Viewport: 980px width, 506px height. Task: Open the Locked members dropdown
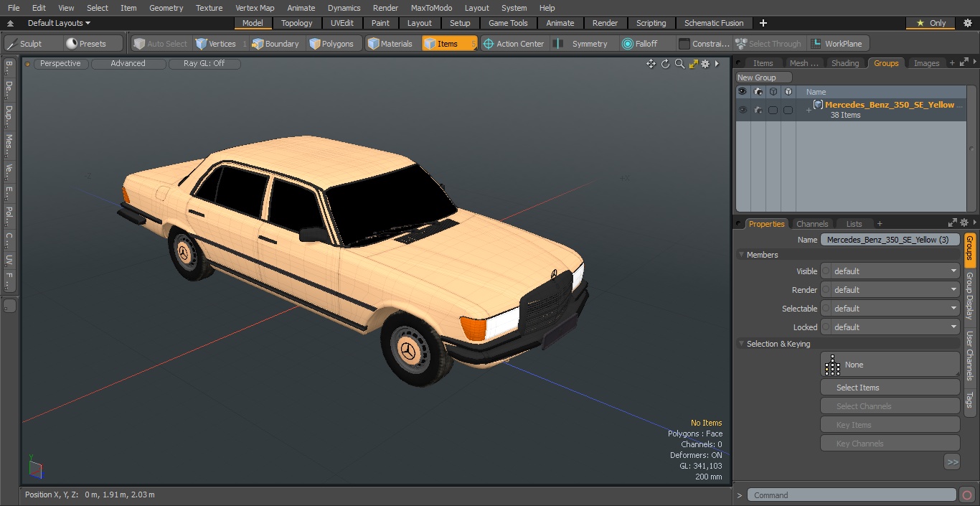tap(890, 327)
